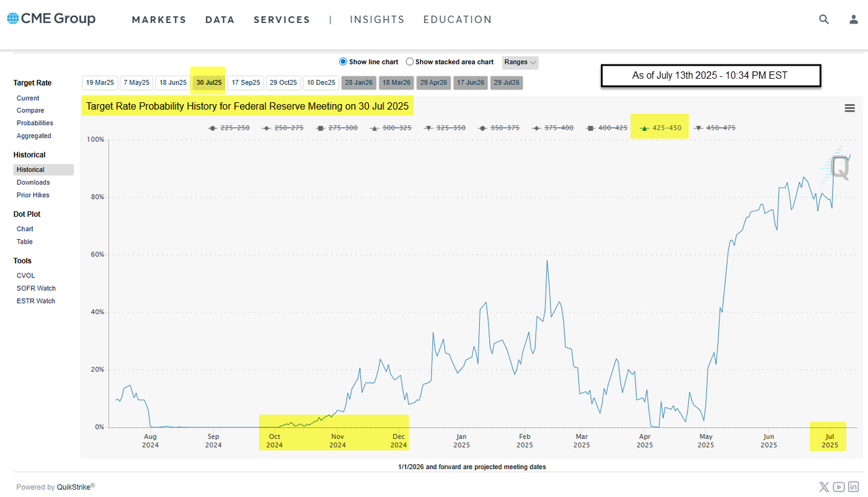Open the CME Group home via logo

51,19
